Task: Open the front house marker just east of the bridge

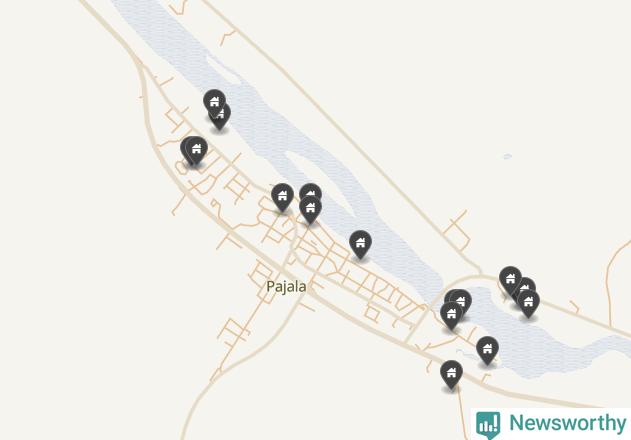Action: point(451,314)
